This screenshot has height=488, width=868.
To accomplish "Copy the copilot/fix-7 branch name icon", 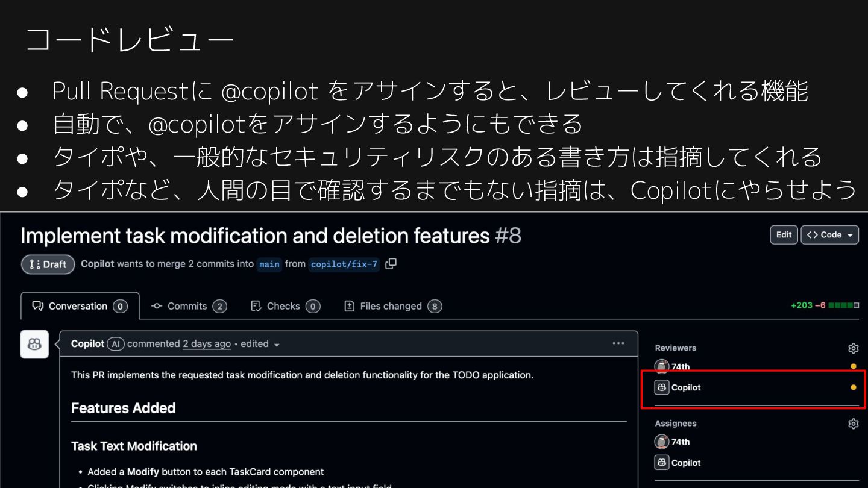I will coord(391,264).
